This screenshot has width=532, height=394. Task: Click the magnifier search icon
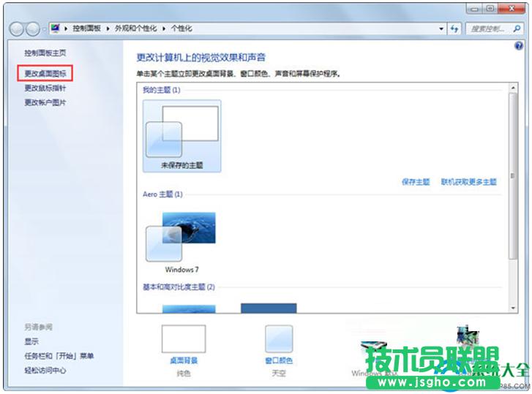pyautogui.click(x=517, y=29)
